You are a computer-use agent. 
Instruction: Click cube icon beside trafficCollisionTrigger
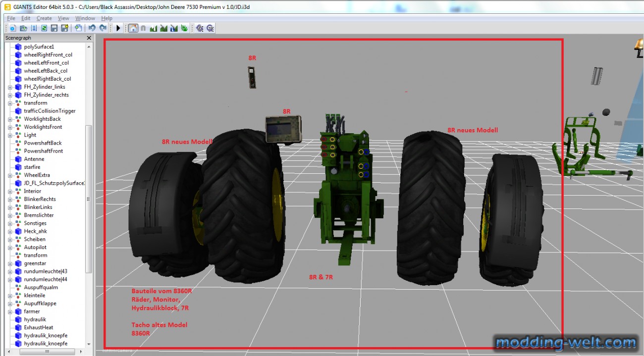coord(18,111)
